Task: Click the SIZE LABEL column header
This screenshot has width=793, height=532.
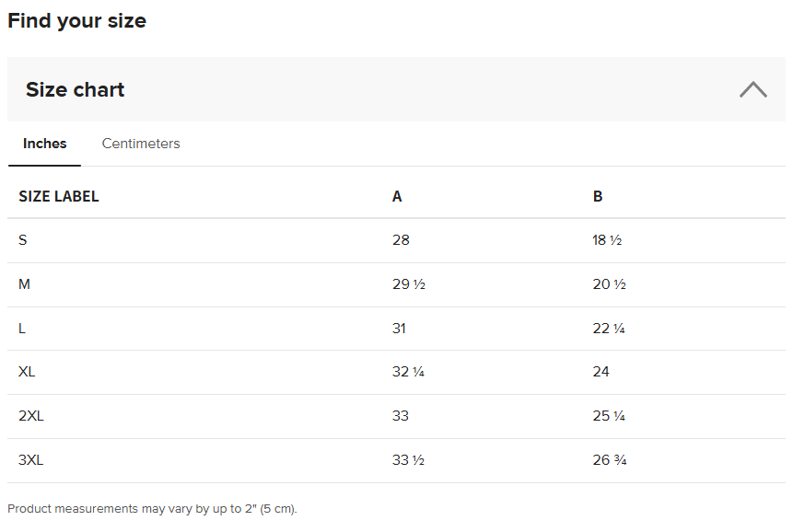Action: tap(59, 196)
